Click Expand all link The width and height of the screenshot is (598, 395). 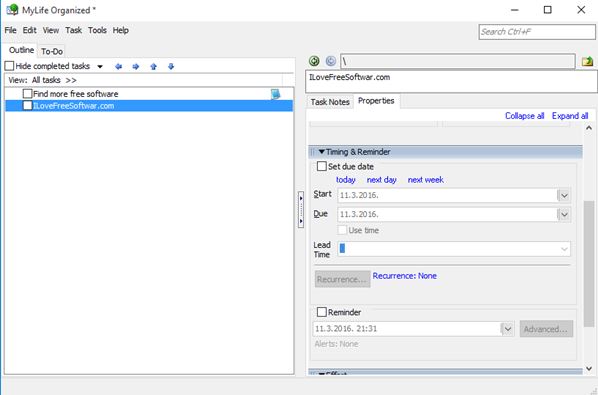coord(570,116)
